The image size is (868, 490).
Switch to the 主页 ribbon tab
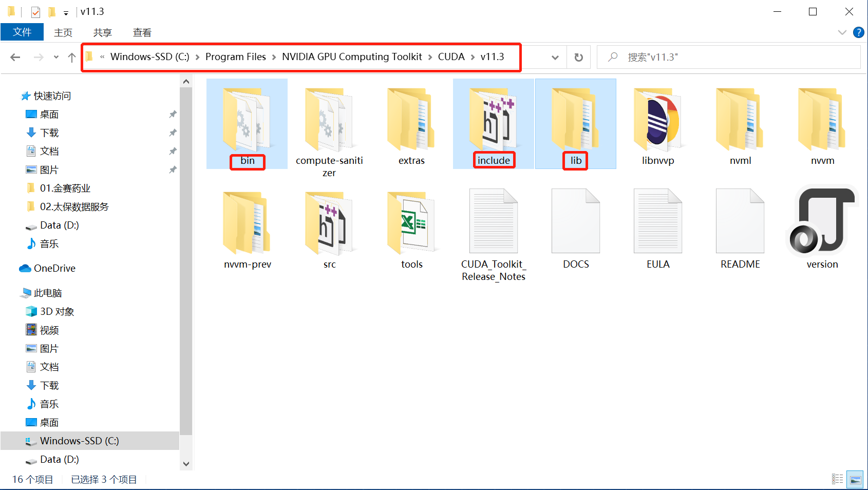pyautogui.click(x=63, y=32)
